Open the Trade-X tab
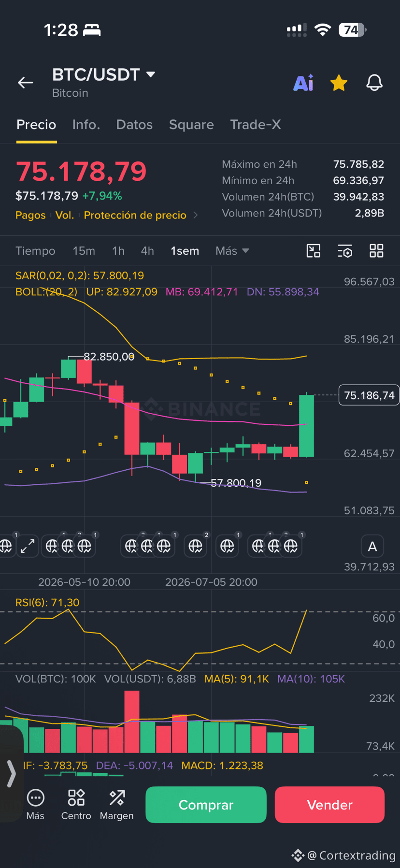Viewport: 400px width, 868px height. pos(256,125)
